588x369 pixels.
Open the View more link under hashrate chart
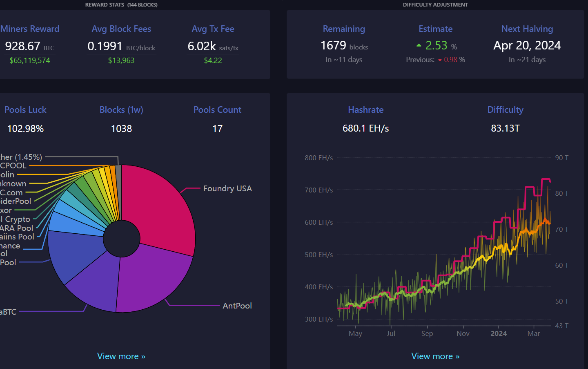pyautogui.click(x=435, y=356)
